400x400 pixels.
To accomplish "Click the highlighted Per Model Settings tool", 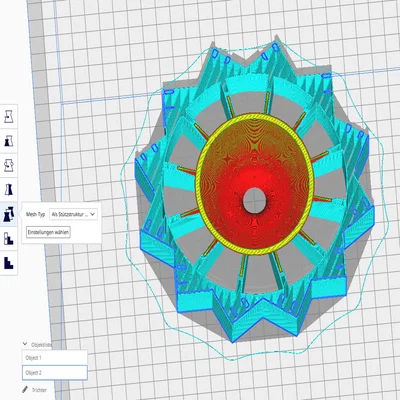I will pyautogui.click(x=9, y=214).
